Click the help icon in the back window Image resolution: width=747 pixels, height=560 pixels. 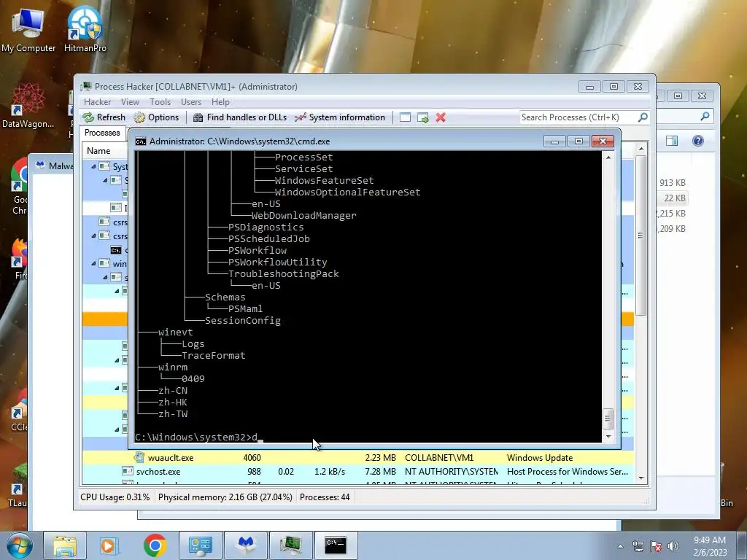click(698, 141)
